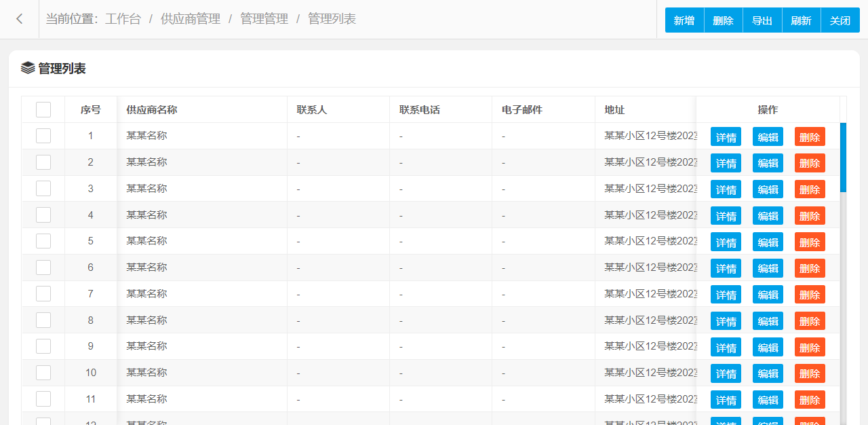Open 详情 for row 7
The height and width of the screenshot is (425, 868).
[x=726, y=295]
